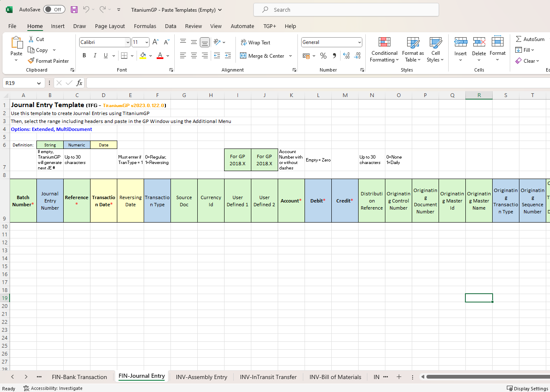Viewport: 550px width, 392px height.
Task: Click the Clear button
Action: coord(527,61)
